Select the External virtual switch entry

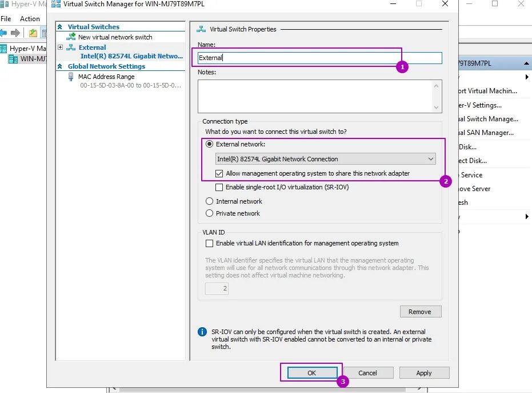point(93,47)
